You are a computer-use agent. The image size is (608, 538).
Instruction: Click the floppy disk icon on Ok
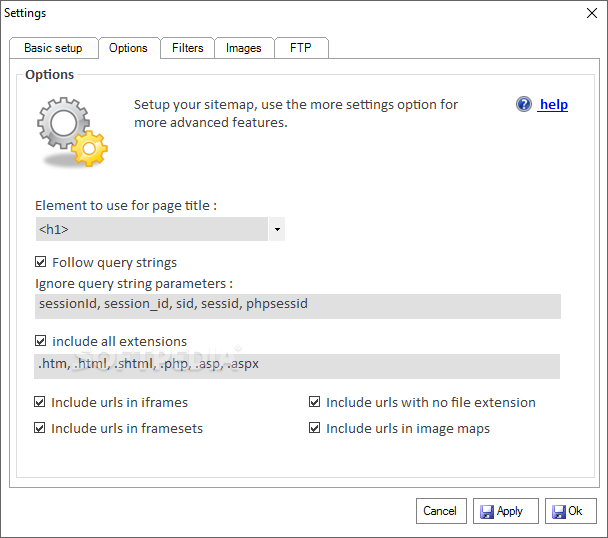[x=558, y=511]
